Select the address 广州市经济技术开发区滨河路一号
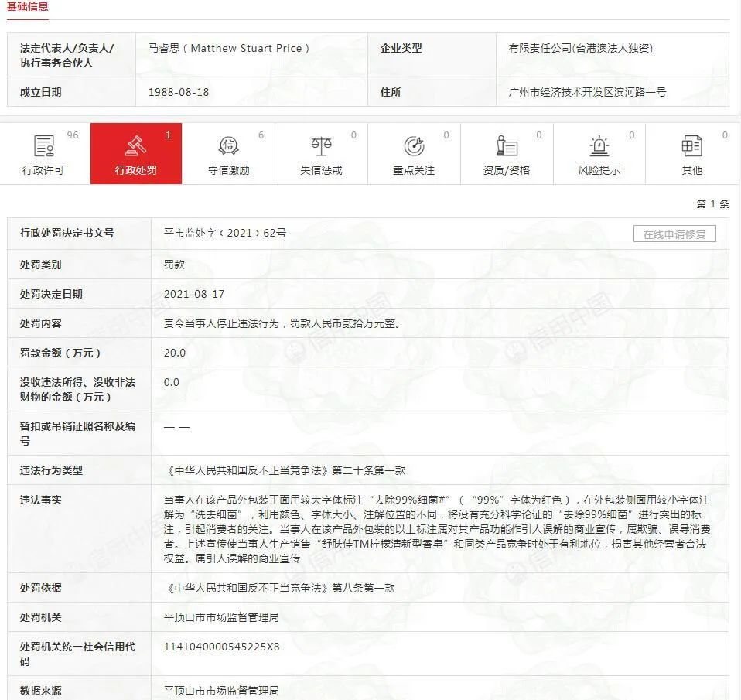The width and height of the screenshot is (741, 700). click(589, 92)
